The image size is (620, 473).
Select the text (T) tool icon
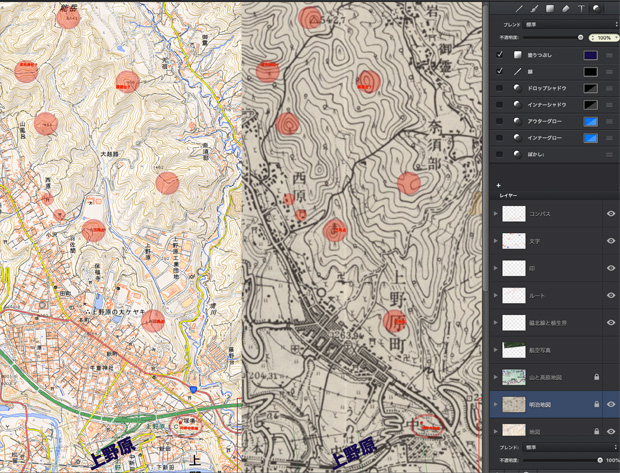(581, 7)
